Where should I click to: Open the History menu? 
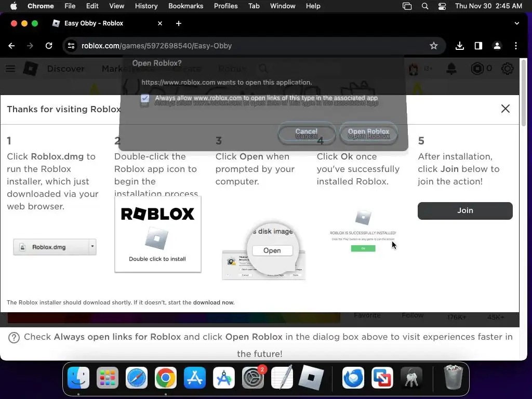146,6
